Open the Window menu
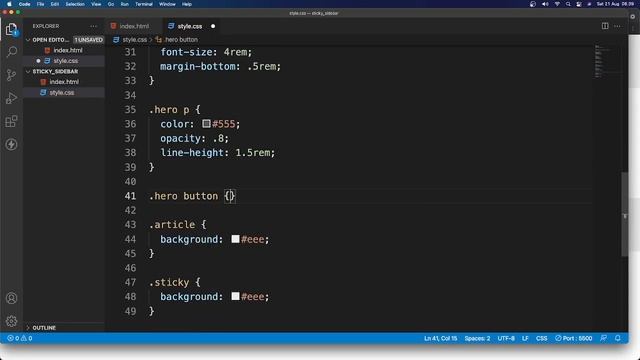This screenshot has width=640, height=360. click(167, 4)
